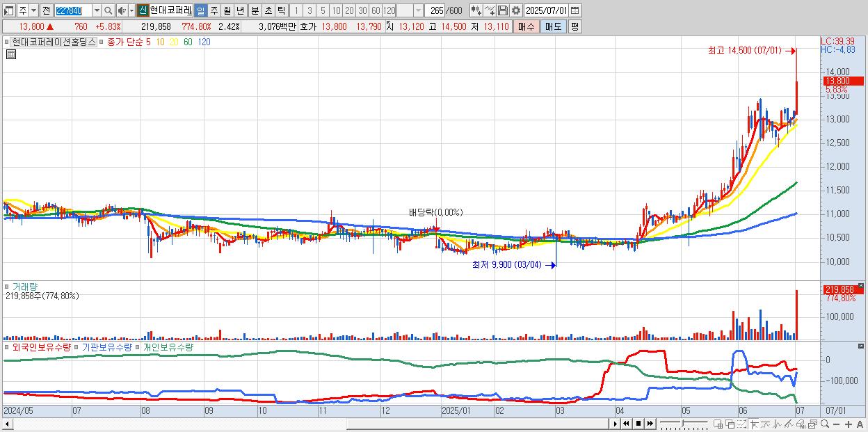Click the chart grid split icon
The height and width of the screenshot is (432, 868).
coord(718,424)
